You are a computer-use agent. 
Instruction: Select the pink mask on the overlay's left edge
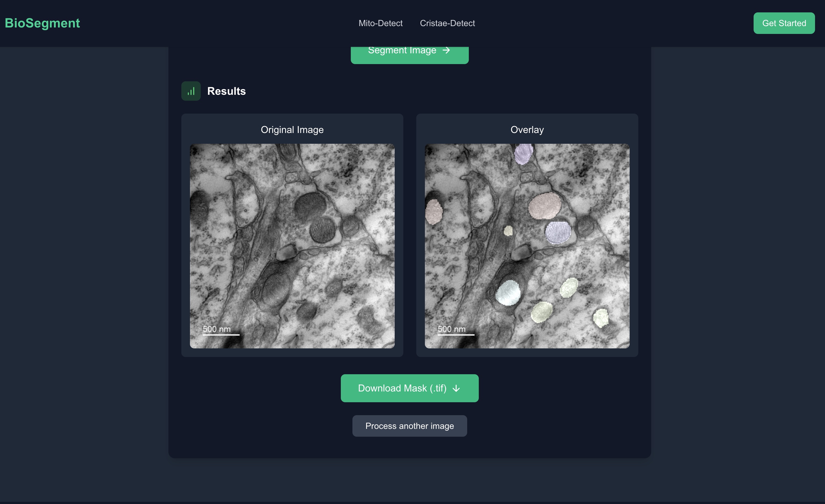coord(434,212)
